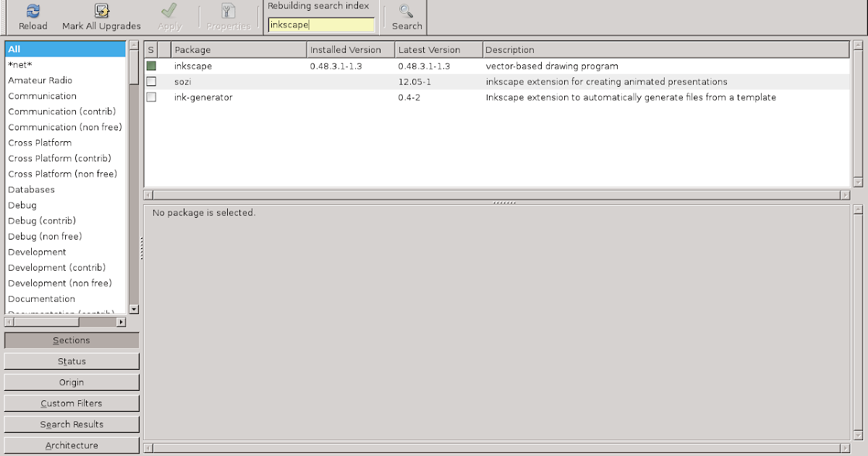868x456 pixels.
Task: Select the *net* section
Action: [65, 64]
